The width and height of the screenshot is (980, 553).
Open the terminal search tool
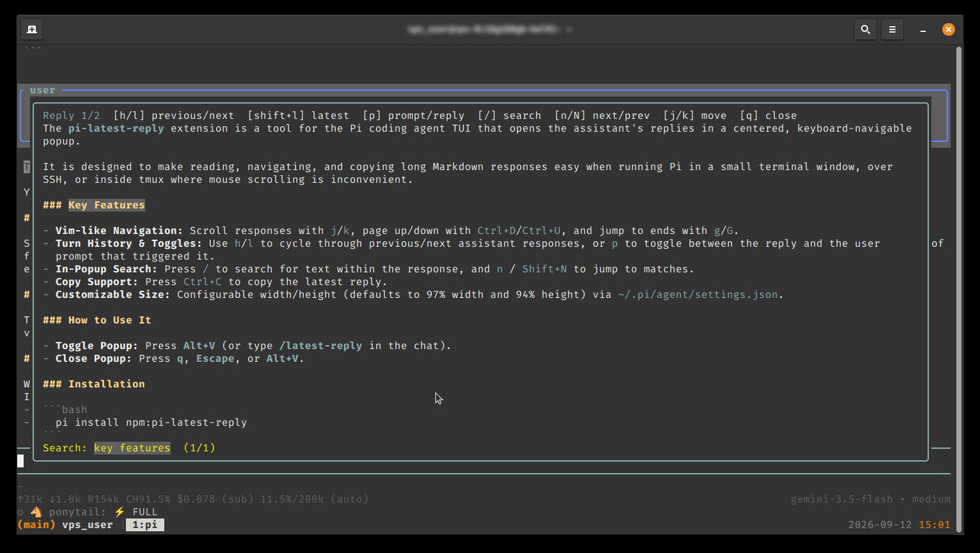[x=866, y=29]
